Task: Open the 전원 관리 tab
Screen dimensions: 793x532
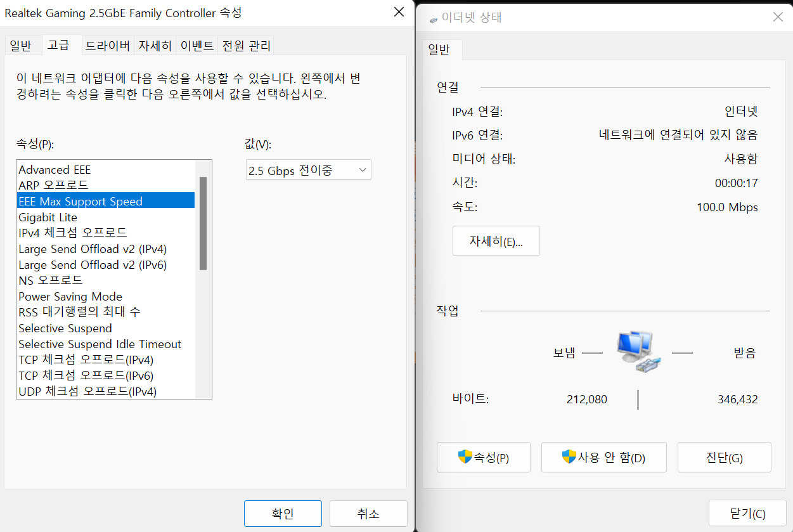Action: tap(246, 46)
